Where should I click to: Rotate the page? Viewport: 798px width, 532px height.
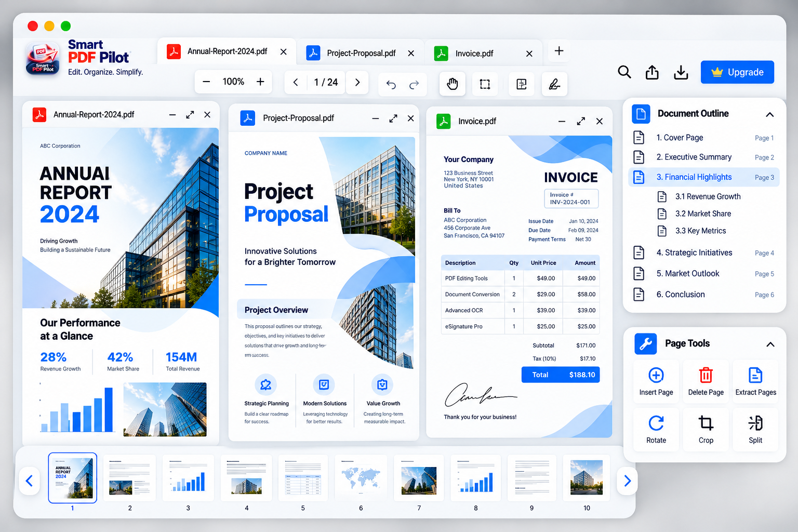pyautogui.click(x=656, y=429)
